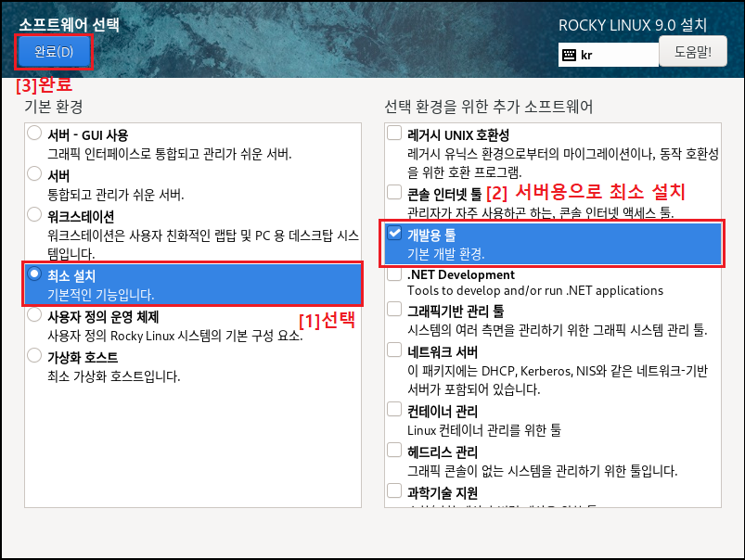Click the ROCKY LINUX 9.0 설치 heading
This screenshot has height=560, width=745.
pos(633,25)
